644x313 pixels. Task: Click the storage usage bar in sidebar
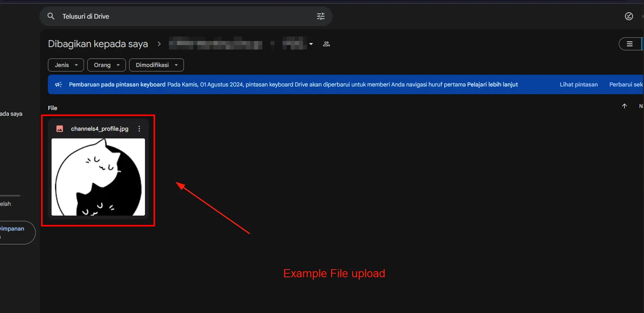[x=10, y=196]
